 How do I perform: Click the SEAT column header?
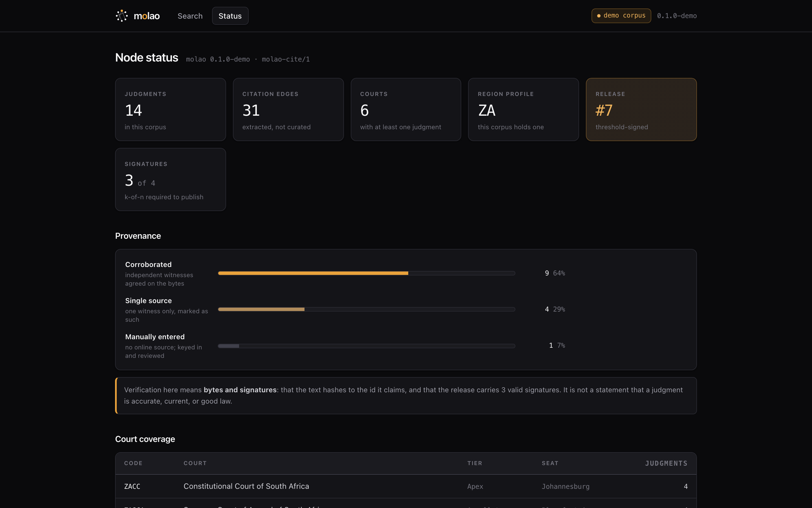tap(550, 463)
